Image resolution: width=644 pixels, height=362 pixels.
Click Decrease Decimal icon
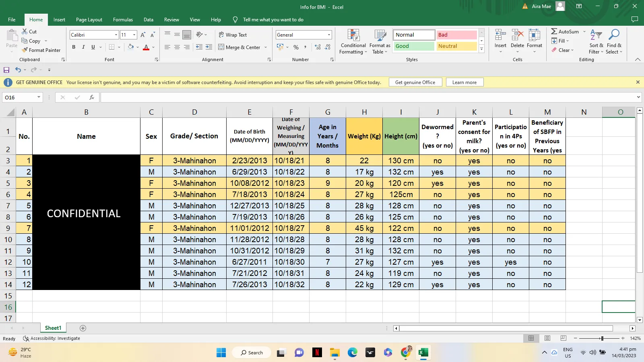pos(328,47)
